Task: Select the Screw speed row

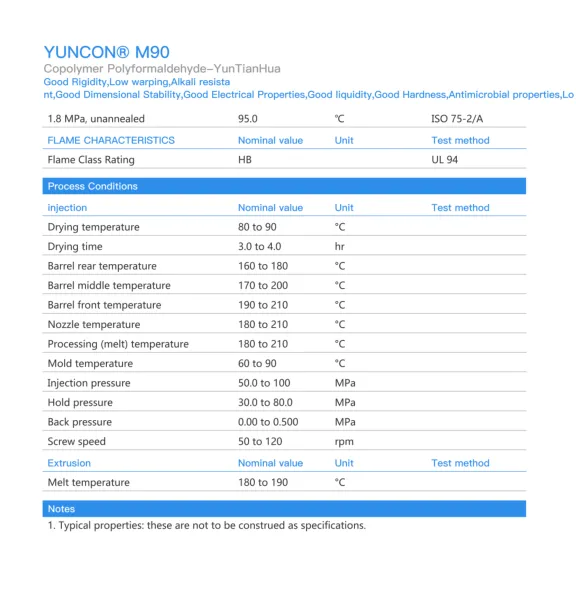Action: point(284,441)
